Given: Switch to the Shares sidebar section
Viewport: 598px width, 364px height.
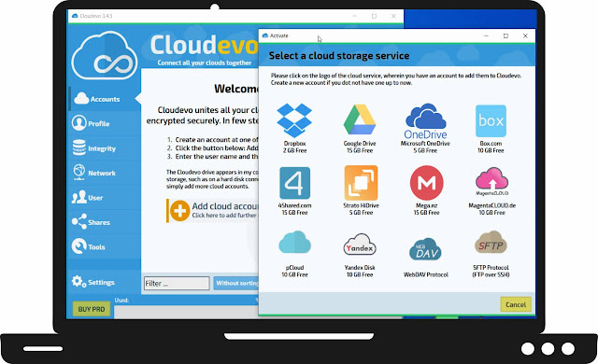Looking at the screenshot, I should [105, 222].
